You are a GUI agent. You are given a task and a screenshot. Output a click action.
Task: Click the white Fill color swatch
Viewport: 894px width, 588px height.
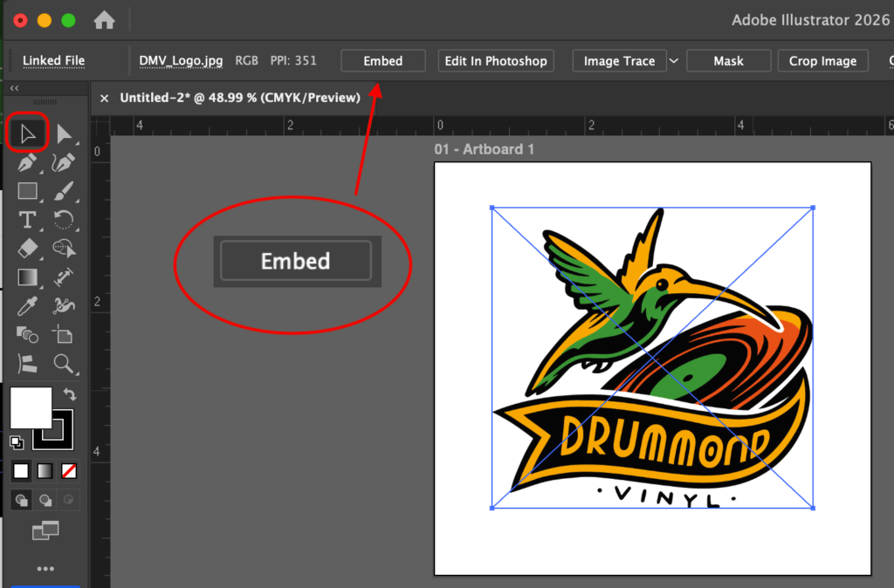pos(31,407)
